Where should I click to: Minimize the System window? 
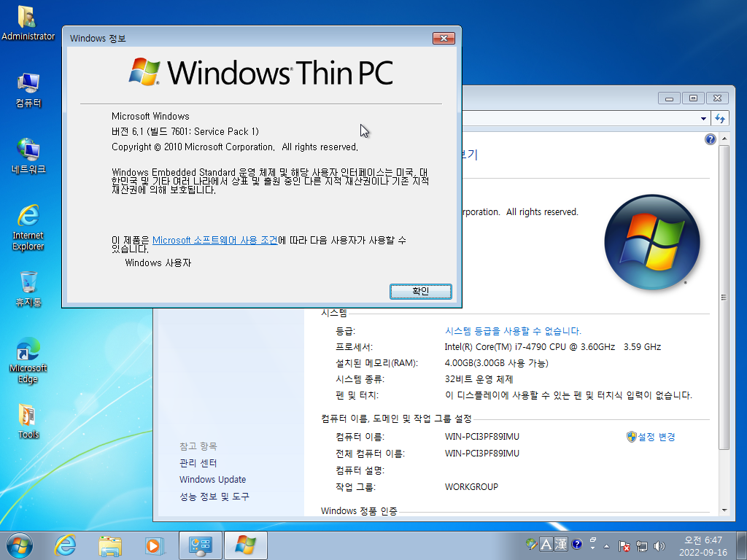point(669,98)
